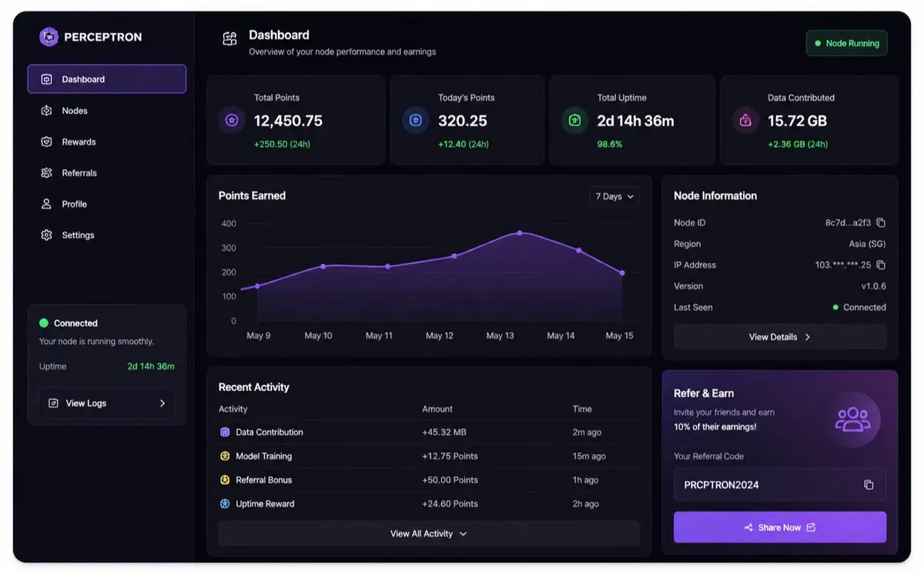Go to the Nodes menu item
Image resolution: width=924 pixels, height=574 pixels.
click(x=75, y=111)
